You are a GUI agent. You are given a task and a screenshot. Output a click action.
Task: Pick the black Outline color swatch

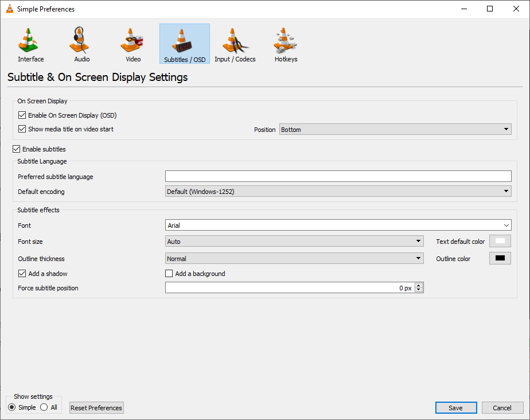pyautogui.click(x=500, y=258)
